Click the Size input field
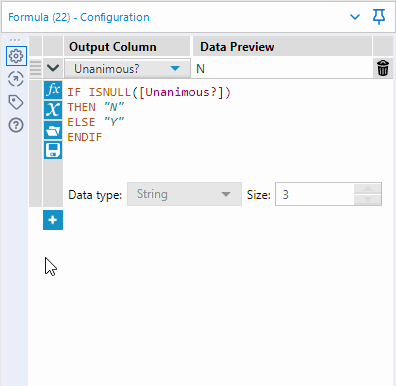The image size is (396, 386). (315, 194)
